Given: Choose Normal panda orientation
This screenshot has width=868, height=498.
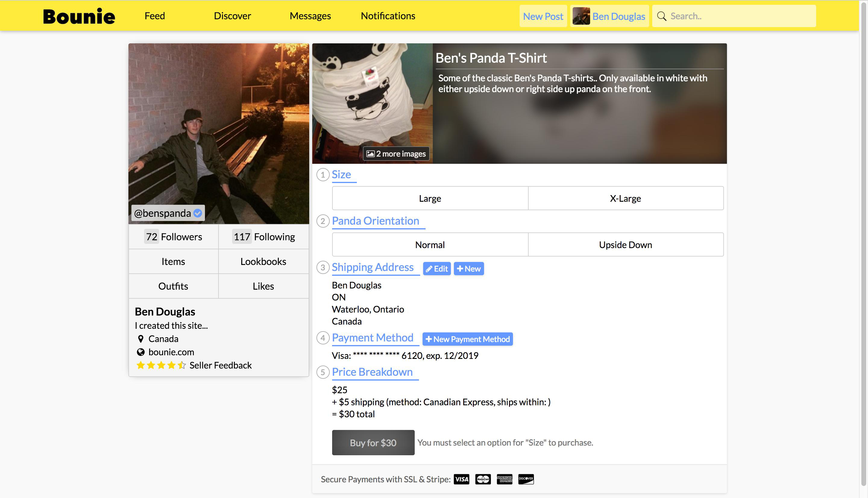Looking at the screenshot, I should [x=430, y=244].
